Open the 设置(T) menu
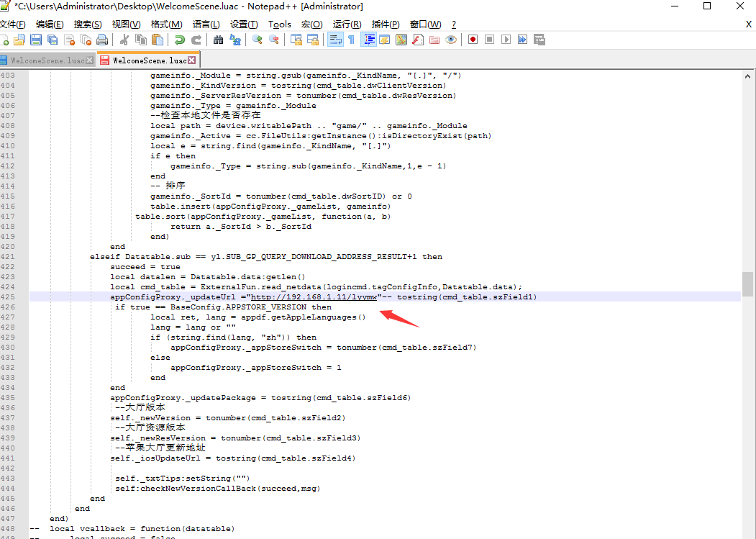Viewport: 756px width, 539px height. [244, 24]
